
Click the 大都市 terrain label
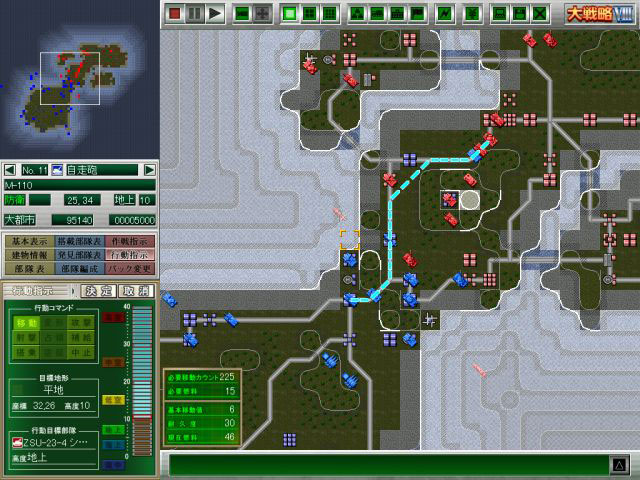(20, 220)
